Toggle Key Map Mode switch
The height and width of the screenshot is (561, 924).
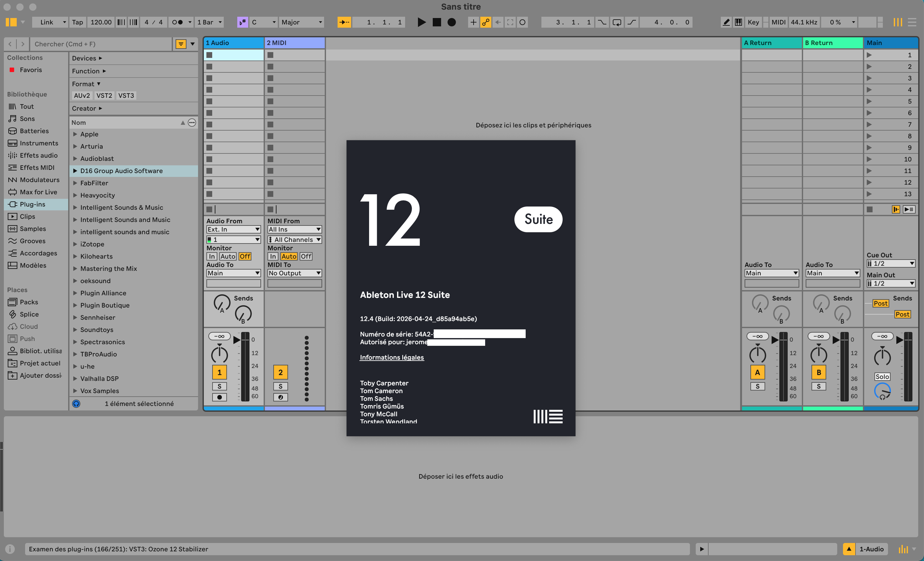click(753, 22)
